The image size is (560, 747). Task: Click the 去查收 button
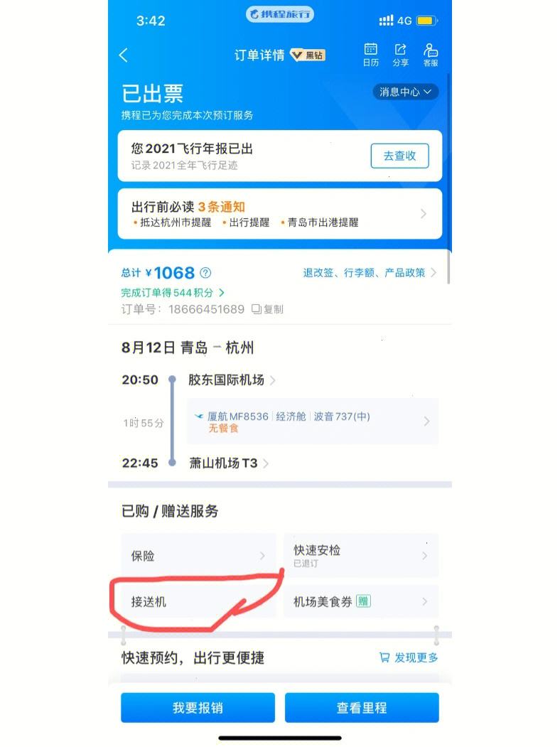point(399,156)
